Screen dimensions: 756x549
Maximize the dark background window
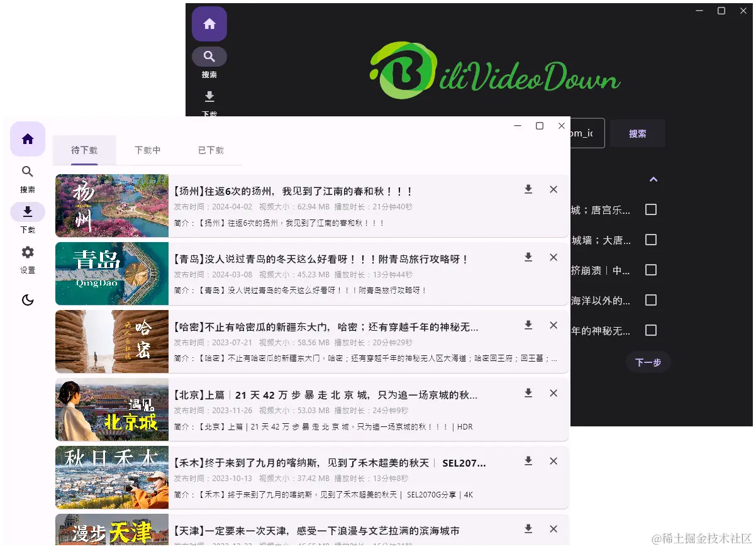[x=721, y=11]
